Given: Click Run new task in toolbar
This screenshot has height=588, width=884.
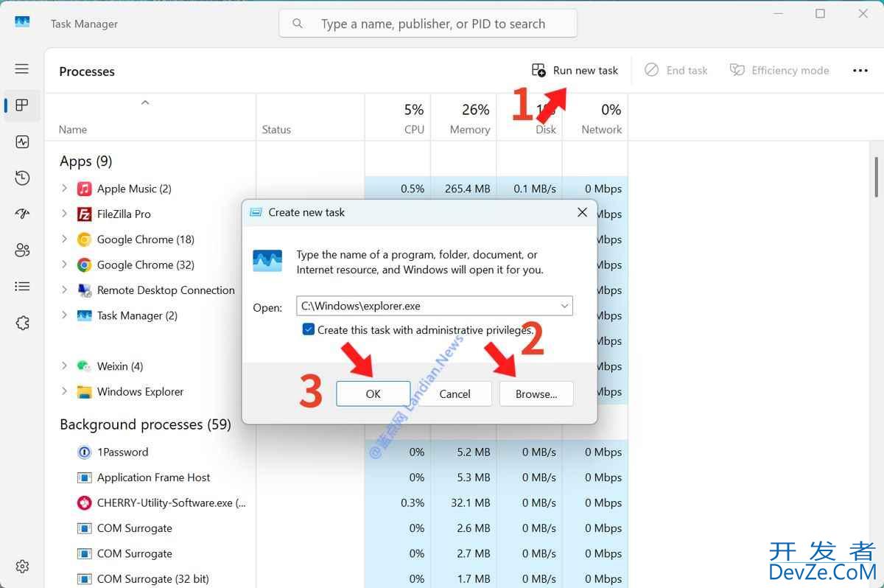Looking at the screenshot, I should pyautogui.click(x=575, y=70).
